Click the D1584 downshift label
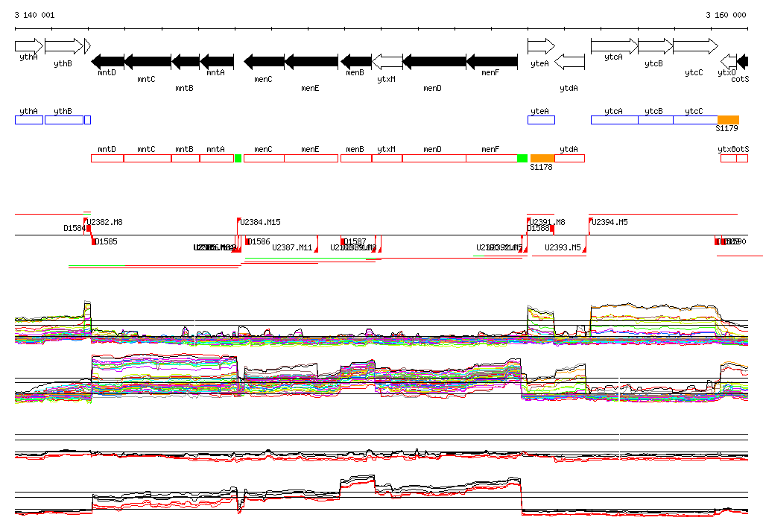 tap(75, 228)
